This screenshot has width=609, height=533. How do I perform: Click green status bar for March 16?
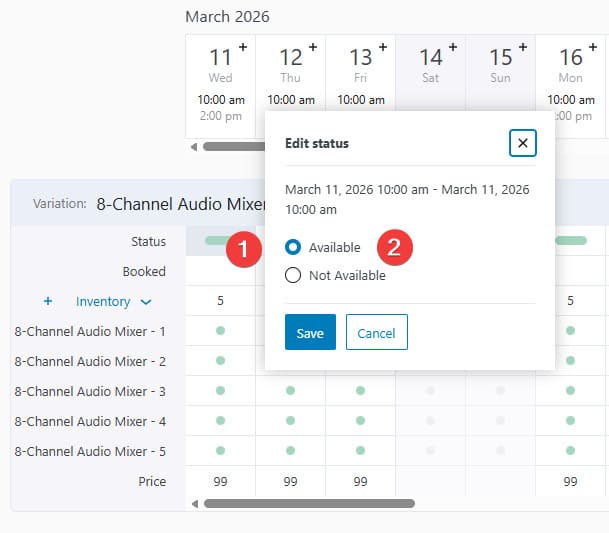point(570,241)
